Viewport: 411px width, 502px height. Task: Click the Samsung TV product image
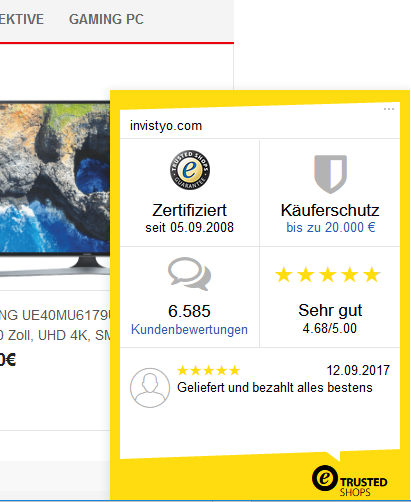[55, 188]
